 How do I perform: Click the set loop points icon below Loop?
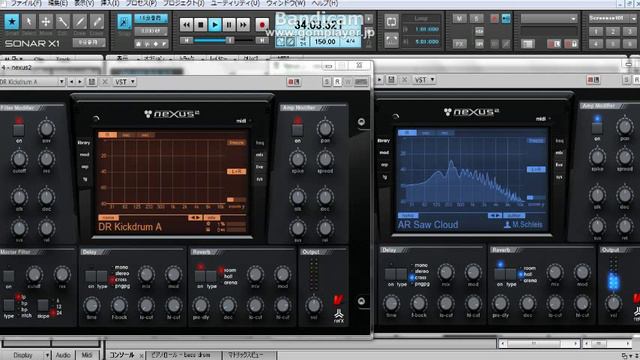point(391,40)
